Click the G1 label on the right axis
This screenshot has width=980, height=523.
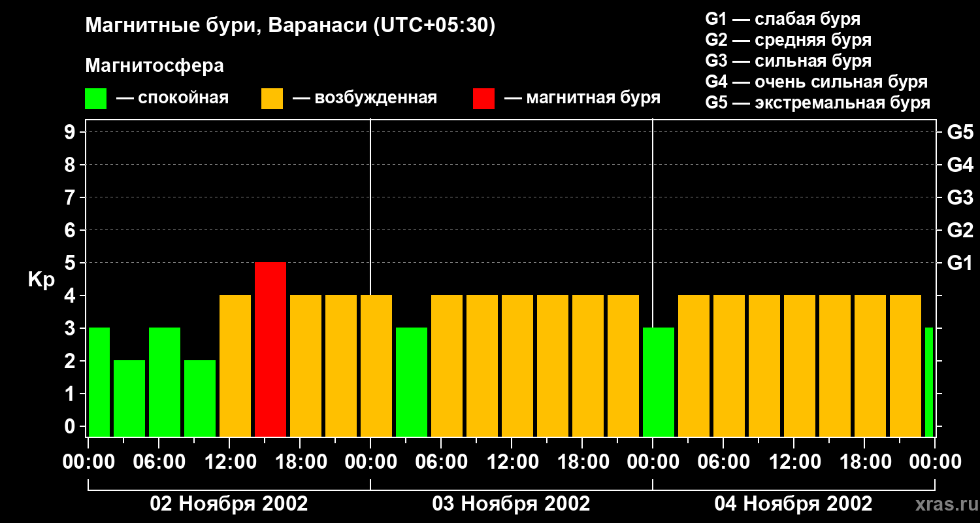pos(960,263)
